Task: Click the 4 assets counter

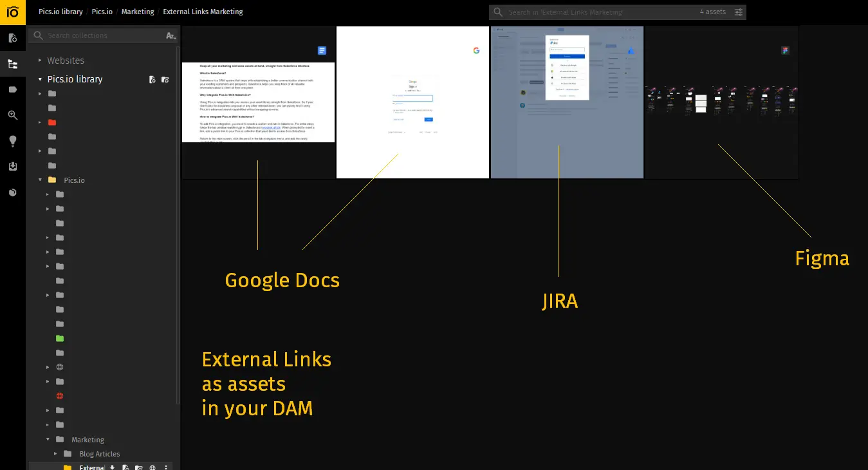Action: (713, 12)
